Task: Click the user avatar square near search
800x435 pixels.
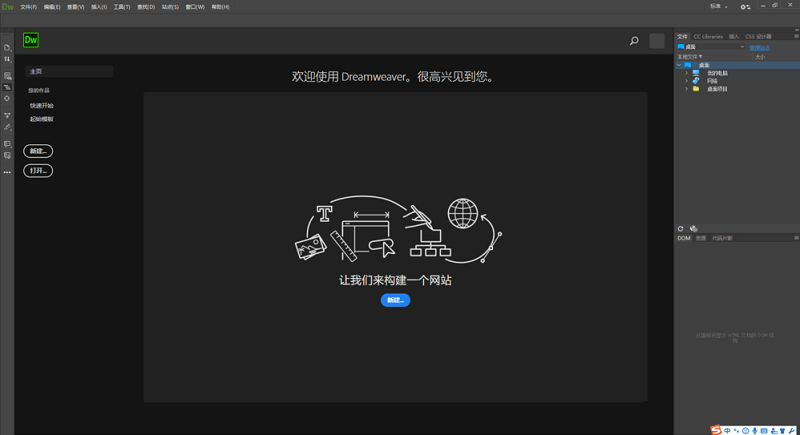Action: pos(657,41)
